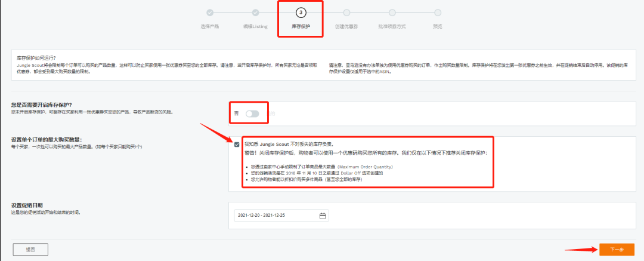Click the 2021-12-20 - 2021-12-25 date field
The image size is (644, 261).
click(x=281, y=216)
